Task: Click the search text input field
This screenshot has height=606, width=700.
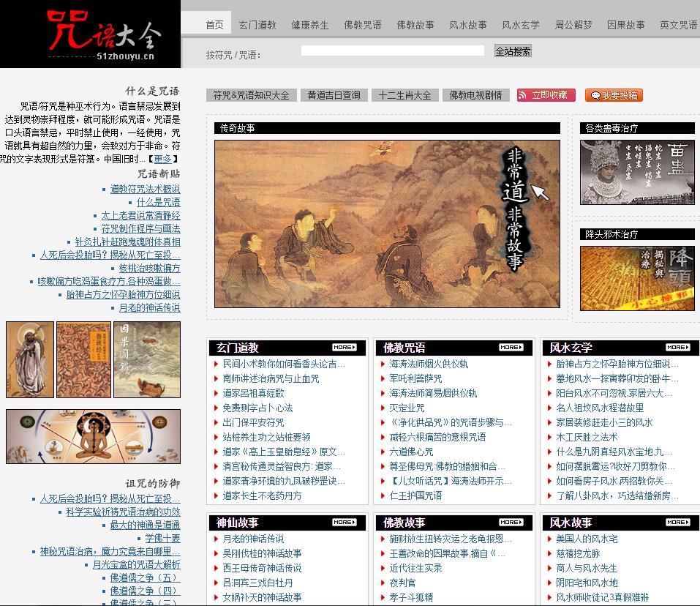Action: 392,50
